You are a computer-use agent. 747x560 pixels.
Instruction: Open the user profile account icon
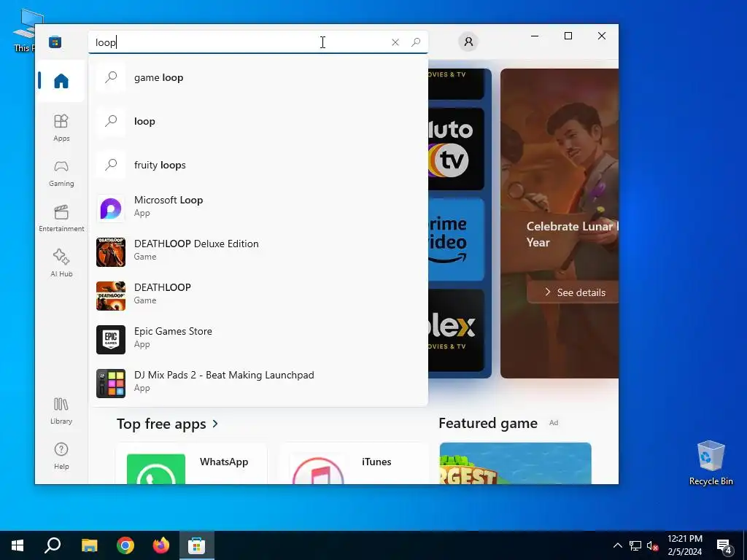click(468, 42)
